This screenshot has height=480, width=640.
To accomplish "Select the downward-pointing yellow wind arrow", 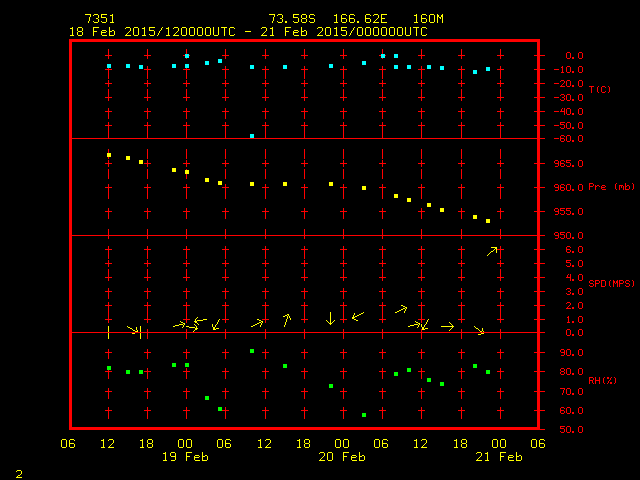I will tap(330, 319).
